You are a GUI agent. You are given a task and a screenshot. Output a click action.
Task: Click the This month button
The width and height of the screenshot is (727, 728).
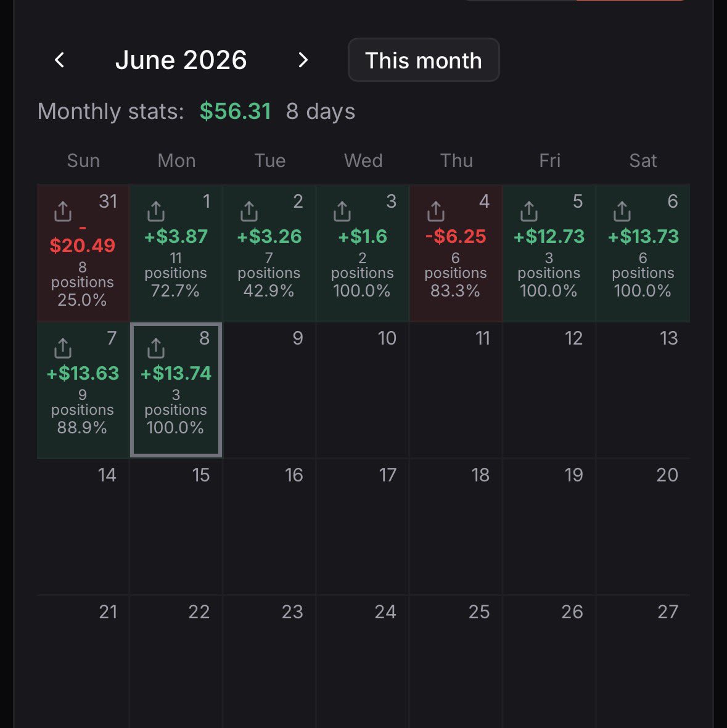click(424, 60)
